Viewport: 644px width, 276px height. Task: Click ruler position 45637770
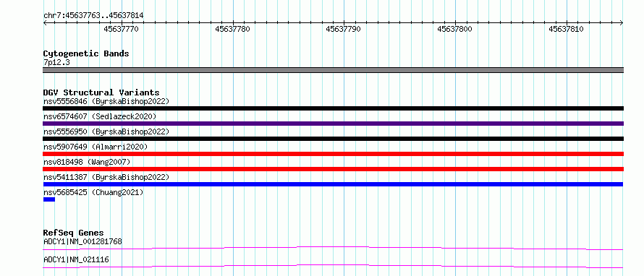pyautogui.click(x=121, y=29)
